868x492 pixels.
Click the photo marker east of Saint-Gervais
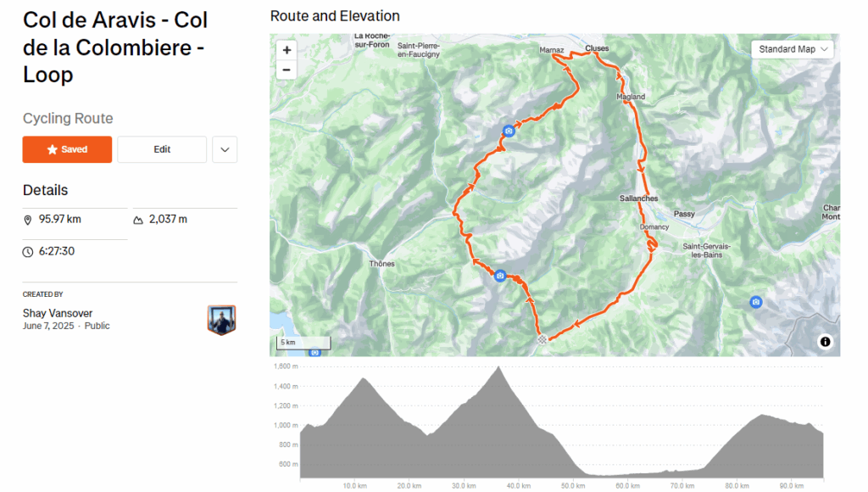(x=755, y=302)
